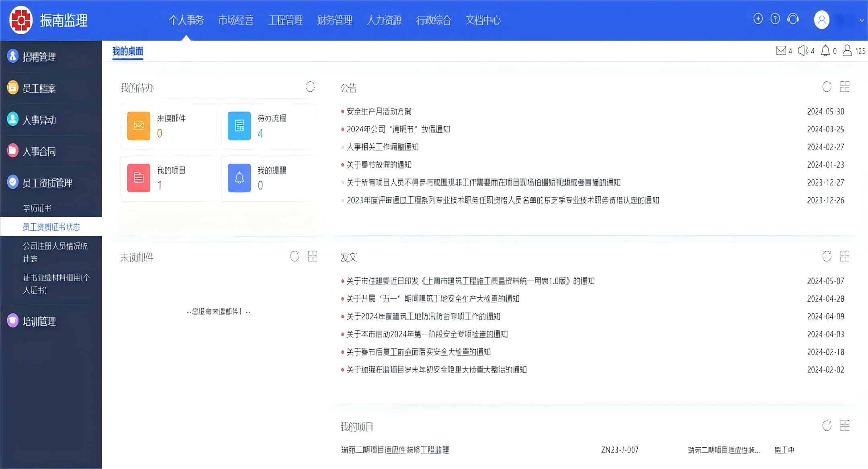Screen dimensions: 868x469
Task: Switch to 我的桌面 tab
Action: click(128, 51)
